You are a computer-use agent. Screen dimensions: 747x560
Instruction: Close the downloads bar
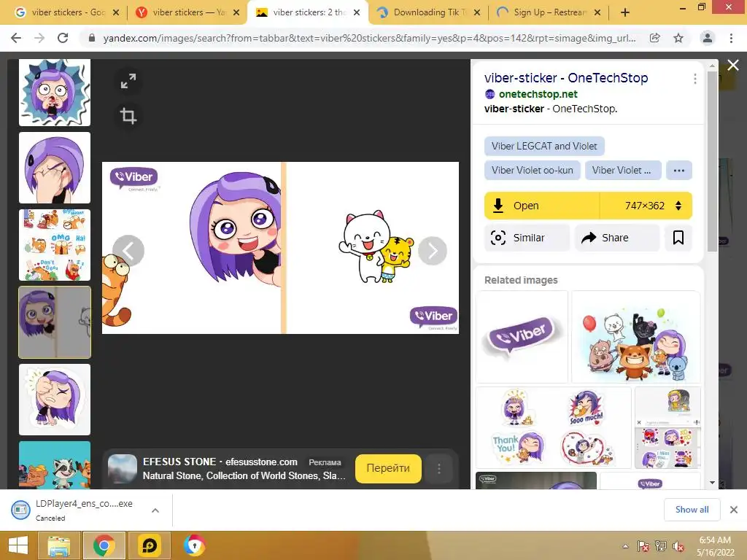click(734, 510)
